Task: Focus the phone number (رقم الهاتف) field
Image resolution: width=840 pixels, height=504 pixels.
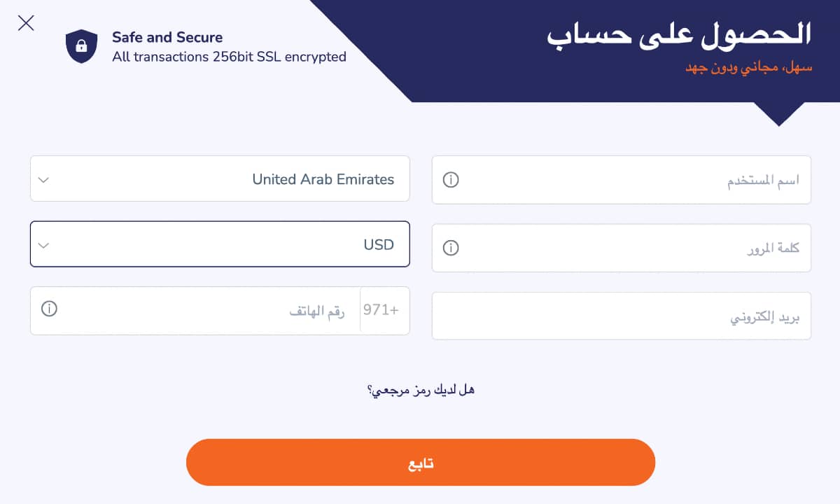Action: click(210, 310)
